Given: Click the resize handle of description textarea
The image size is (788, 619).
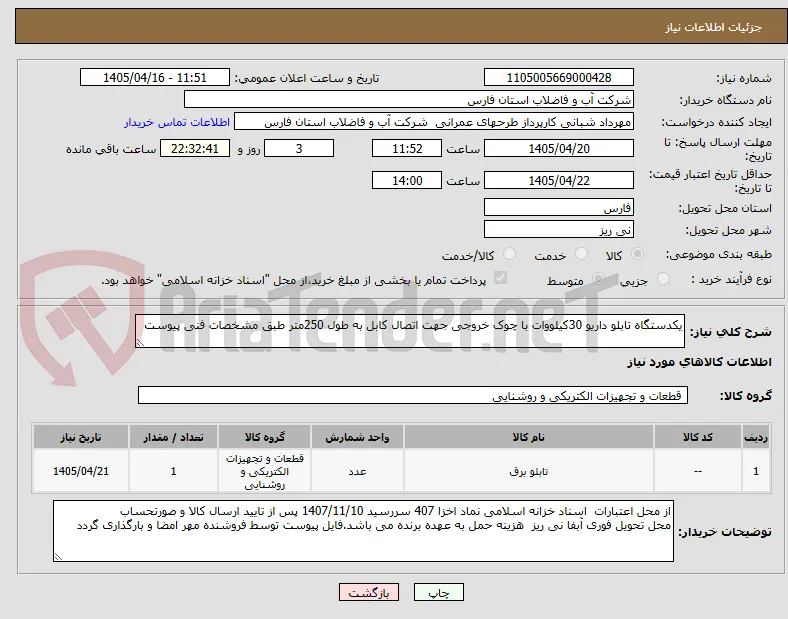Looking at the screenshot, I should (x=140, y=343).
